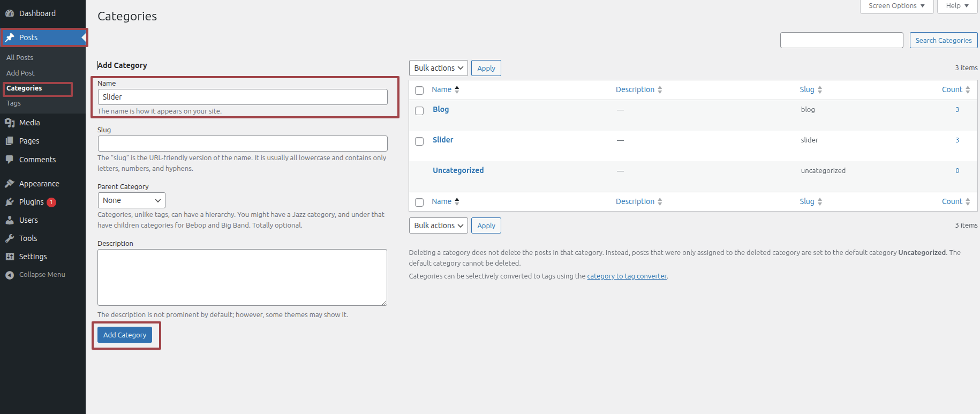Viewport: 980px width, 414px height.
Task: Tick the checkbox for Slider category
Action: pyautogui.click(x=419, y=141)
